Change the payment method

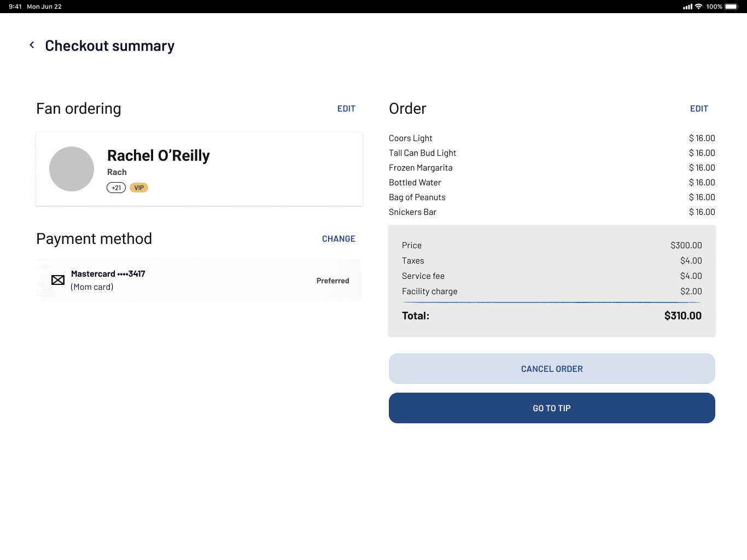tap(339, 239)
